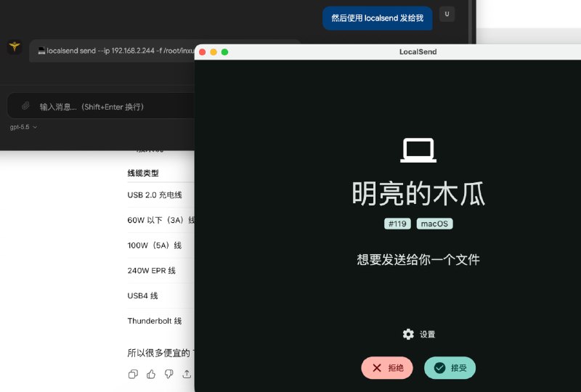This screenshot has height=392, width=581.
Task: Click the 60W 以下（3A）row
Action: point(161,220)
